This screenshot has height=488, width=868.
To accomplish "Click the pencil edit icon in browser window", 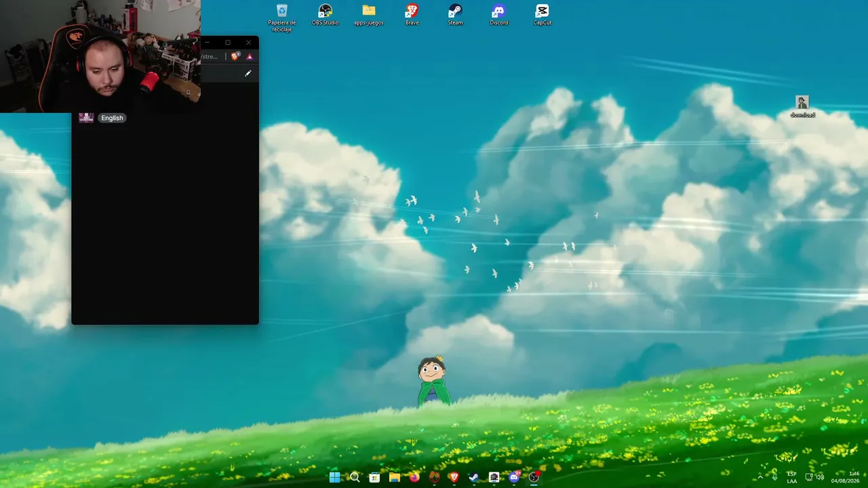I will tap(248, 73).
